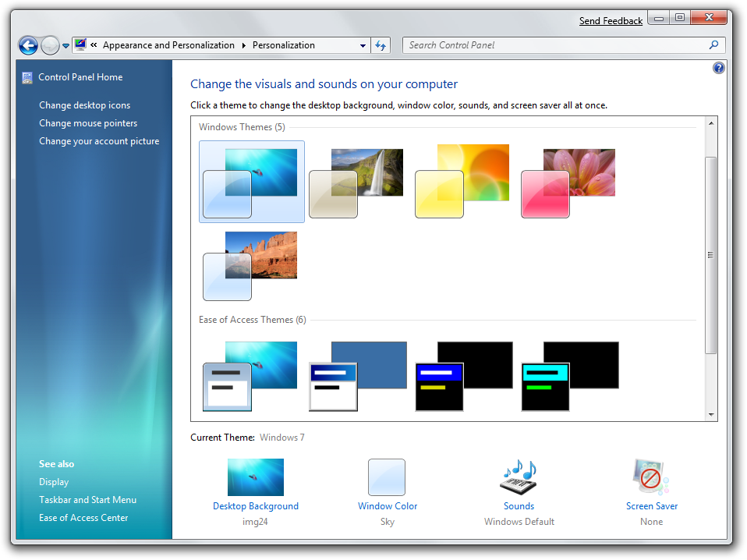The height and width of the screenshot is (560, 747).
Task: Click the 'Sky' window color value
Action: coord(388,522)
